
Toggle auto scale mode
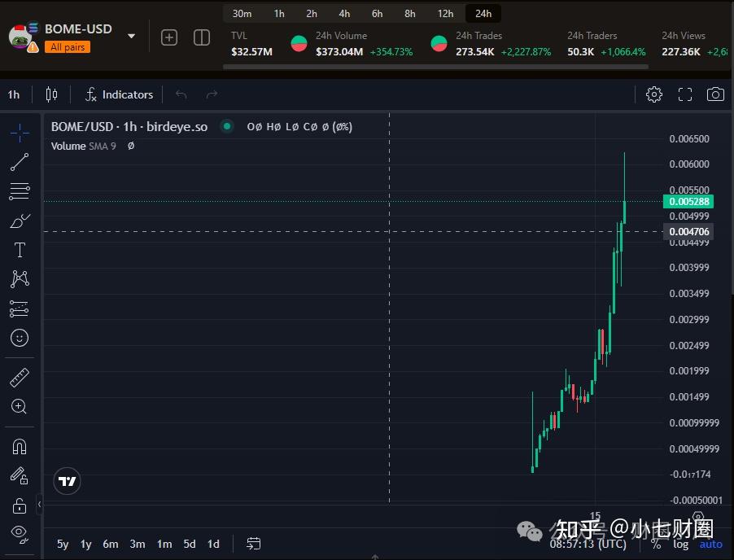(710, 544)
